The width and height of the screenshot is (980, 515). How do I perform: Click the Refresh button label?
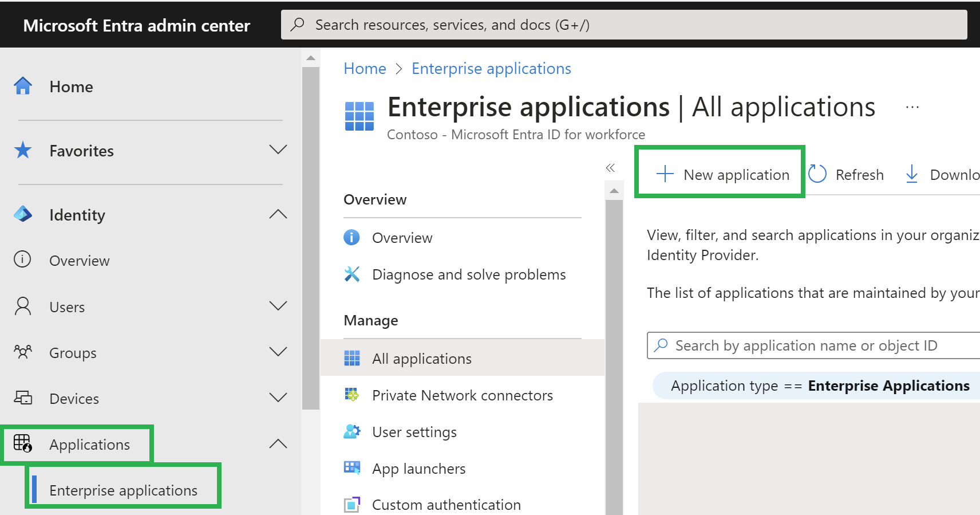click(x=859, y=174)
